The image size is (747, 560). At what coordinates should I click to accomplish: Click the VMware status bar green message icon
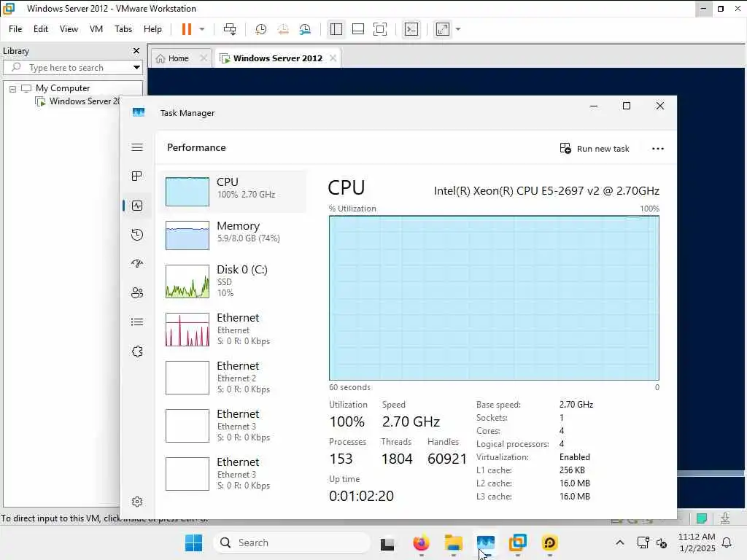[x=702, y=518]
